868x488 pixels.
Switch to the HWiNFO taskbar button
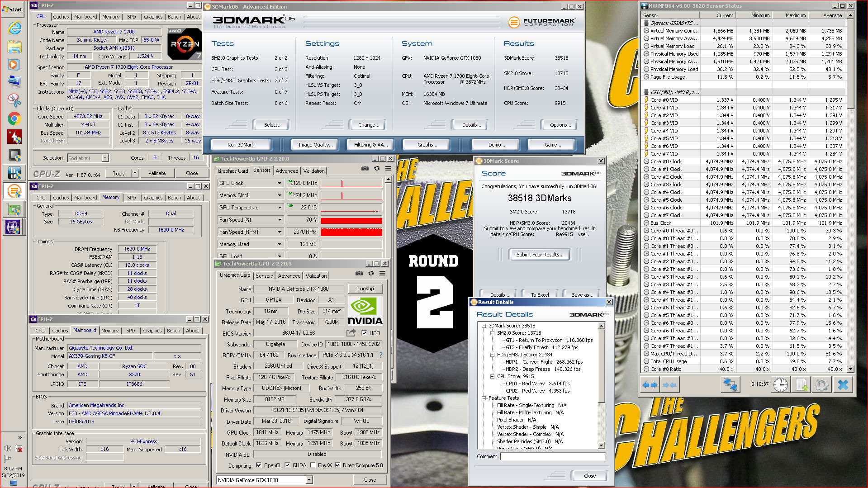(14, 173)
